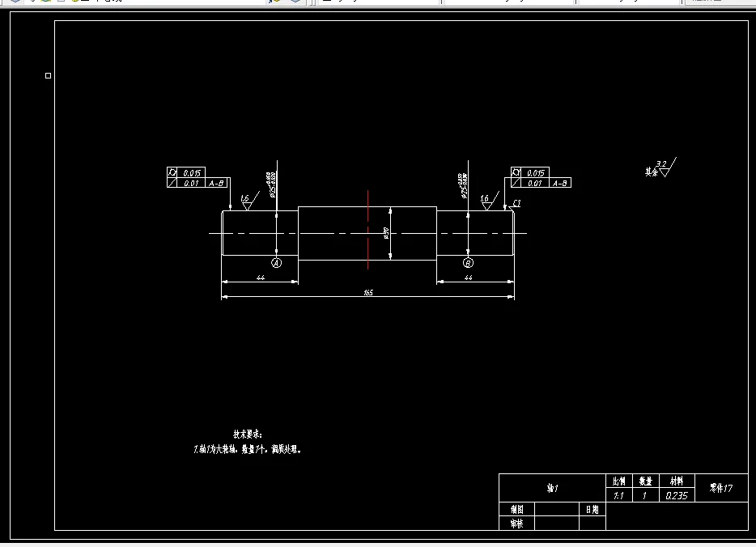Screen dimensions: 756x547
Task: Click the right 44 length dimension
Action: point(468,278)
